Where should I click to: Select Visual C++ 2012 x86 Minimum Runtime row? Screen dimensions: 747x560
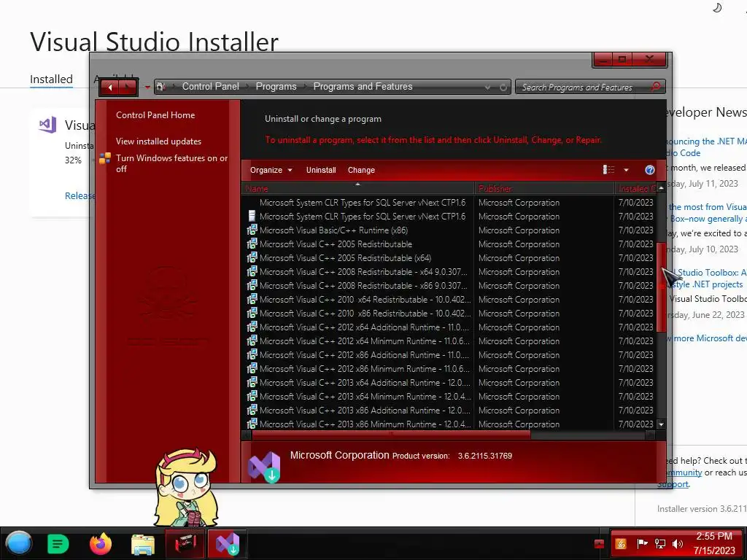point(449,368)
